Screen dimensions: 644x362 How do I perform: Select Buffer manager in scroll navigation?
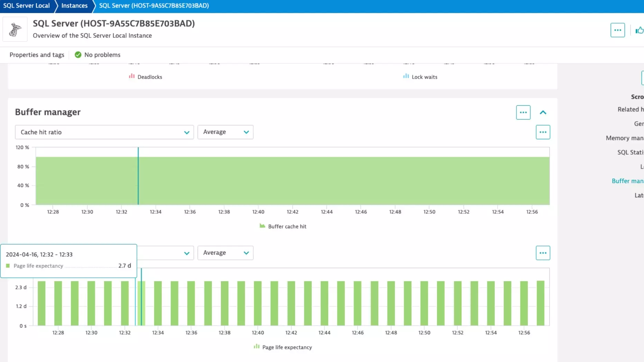[628, 181]
